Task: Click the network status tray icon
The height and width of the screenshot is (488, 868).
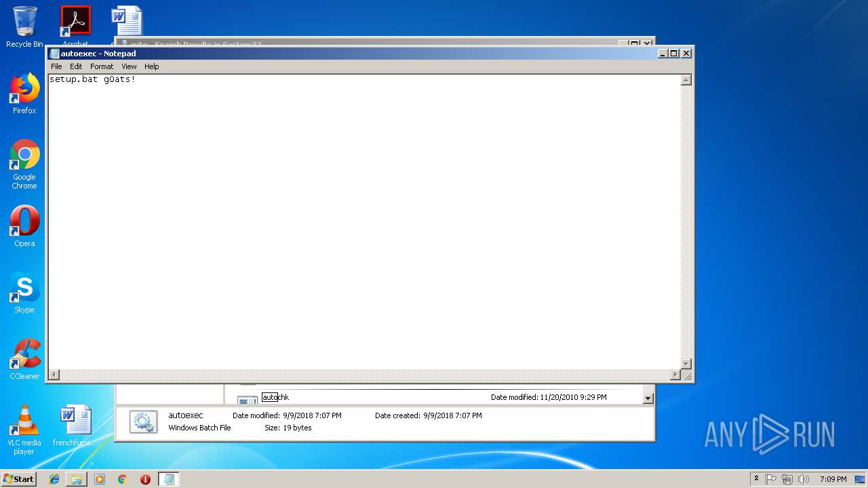Action: click(787, 479)
